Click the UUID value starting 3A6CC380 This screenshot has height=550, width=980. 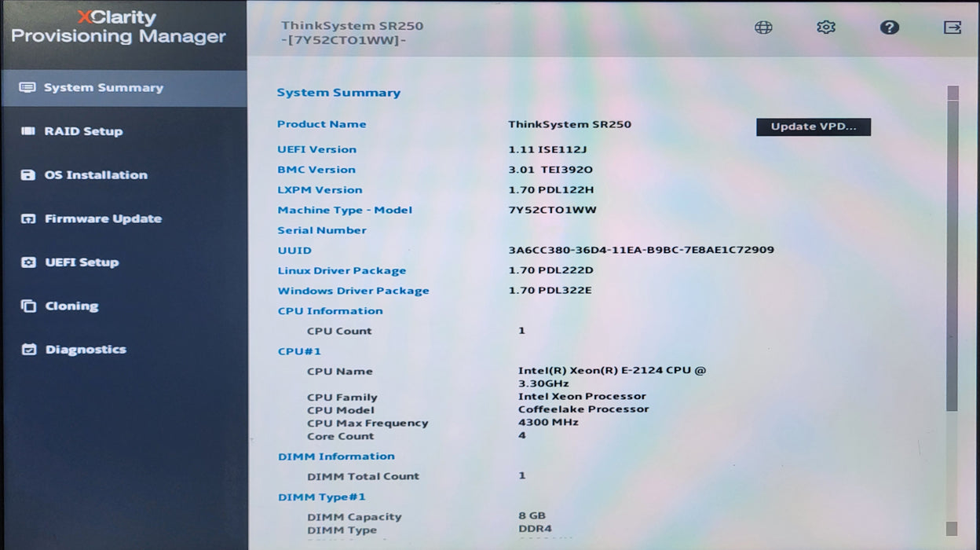pyautogui.click(x=642, y=251)
